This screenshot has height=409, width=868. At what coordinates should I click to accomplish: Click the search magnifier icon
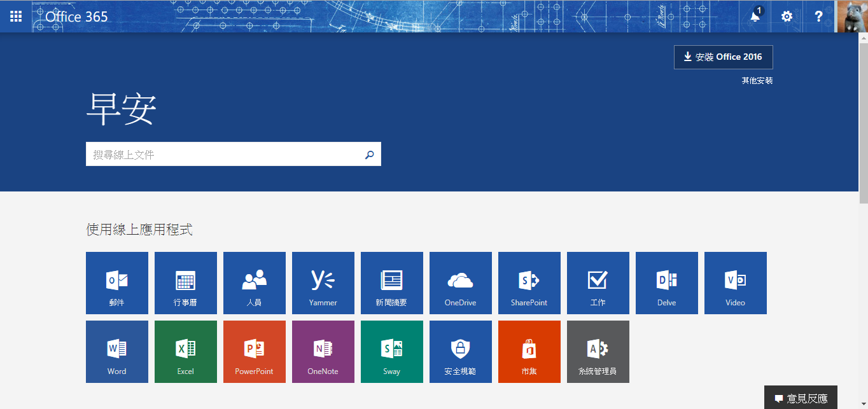point(370,154)
